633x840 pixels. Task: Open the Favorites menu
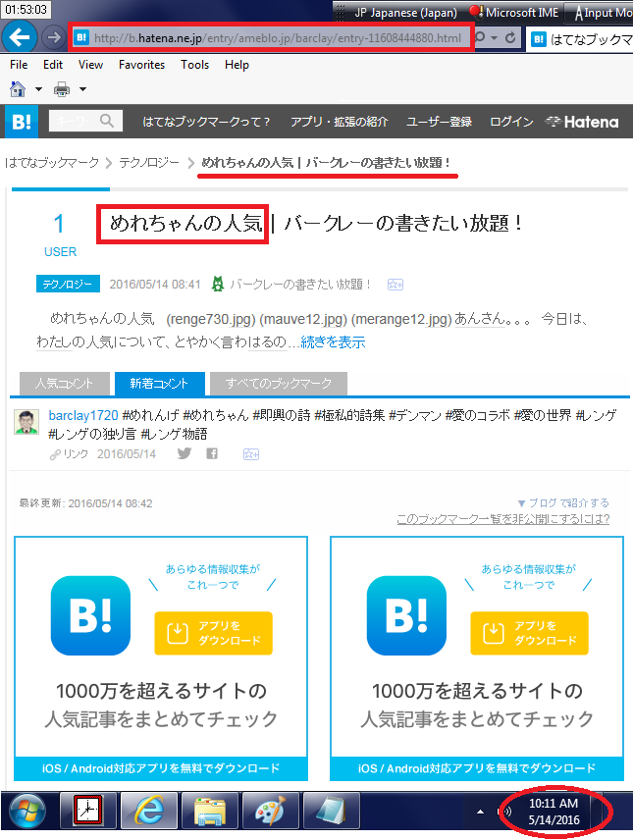point(141,65)
